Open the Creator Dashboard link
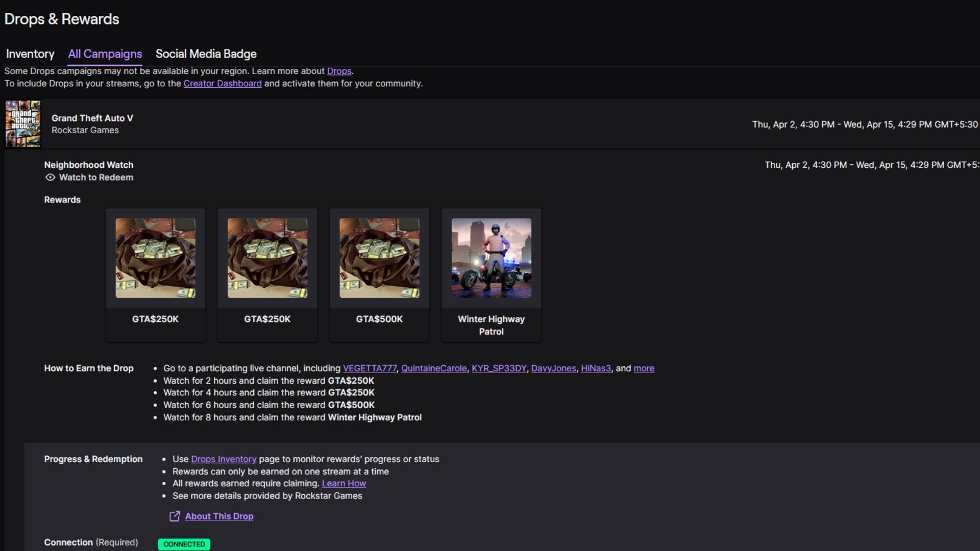The height and width of the screenshot is (551, 980). 223,83
